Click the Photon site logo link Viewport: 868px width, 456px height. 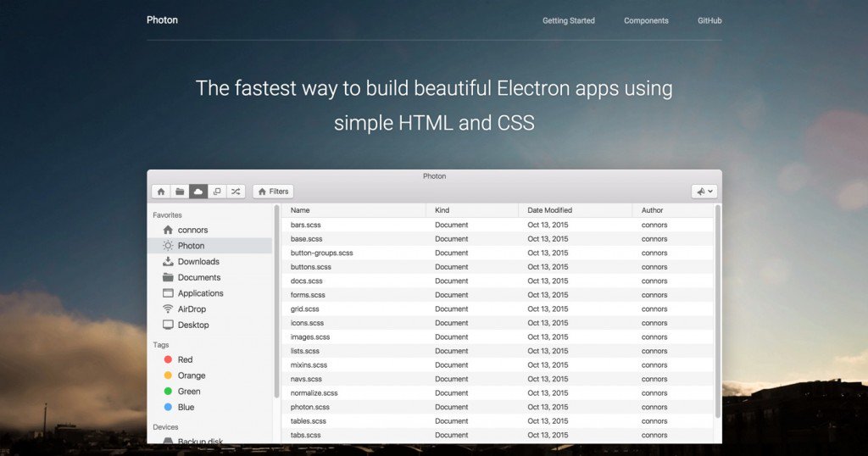(162, 20)
